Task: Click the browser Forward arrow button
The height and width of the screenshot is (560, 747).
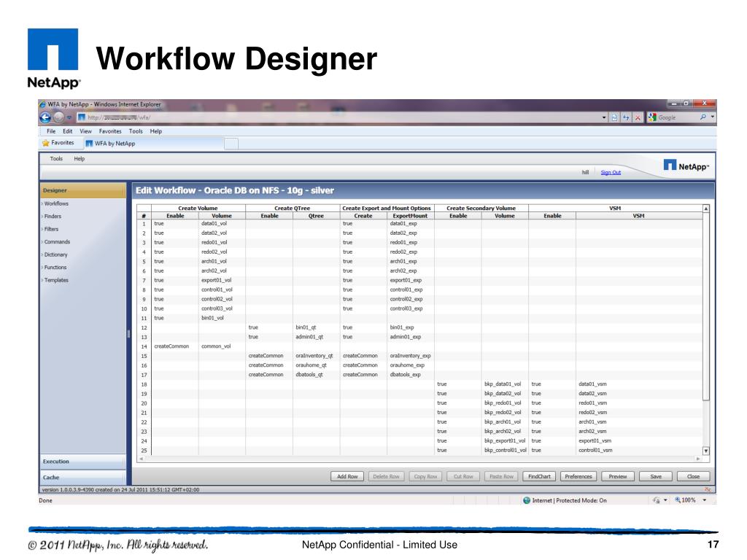Action: tap(58, 117)
